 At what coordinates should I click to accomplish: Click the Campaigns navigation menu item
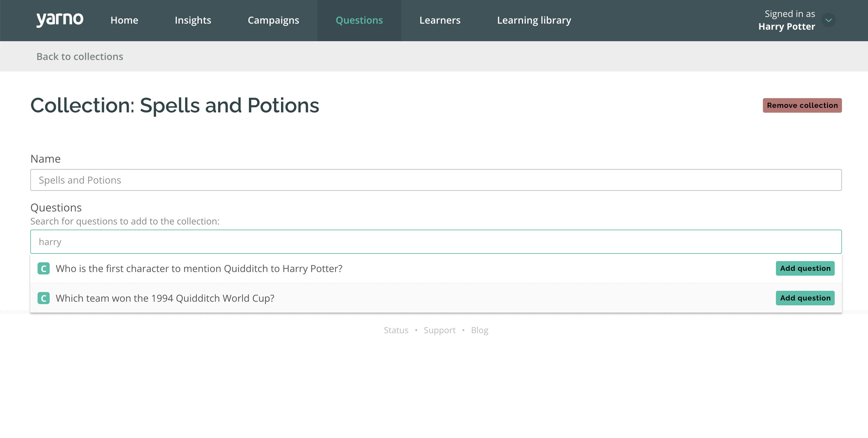273,20
